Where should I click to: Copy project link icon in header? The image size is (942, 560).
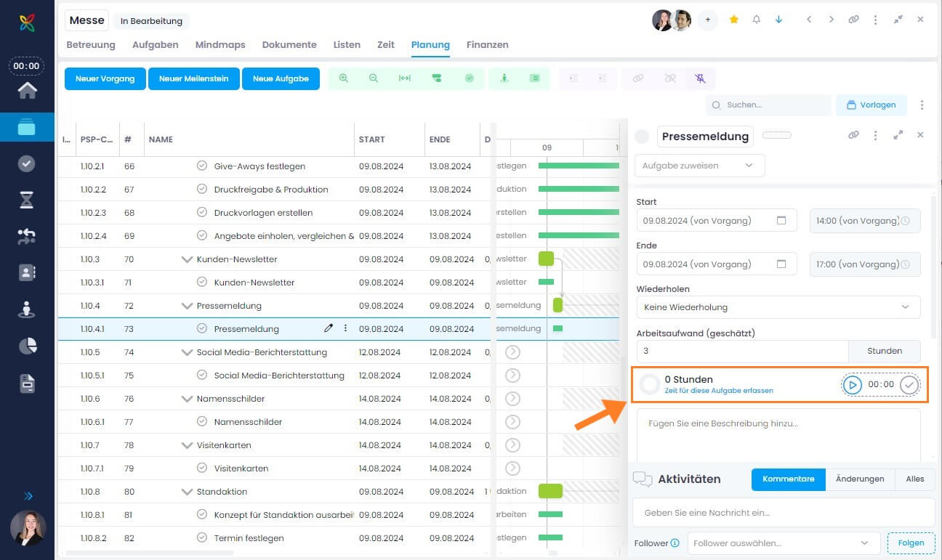pos(854,20)
